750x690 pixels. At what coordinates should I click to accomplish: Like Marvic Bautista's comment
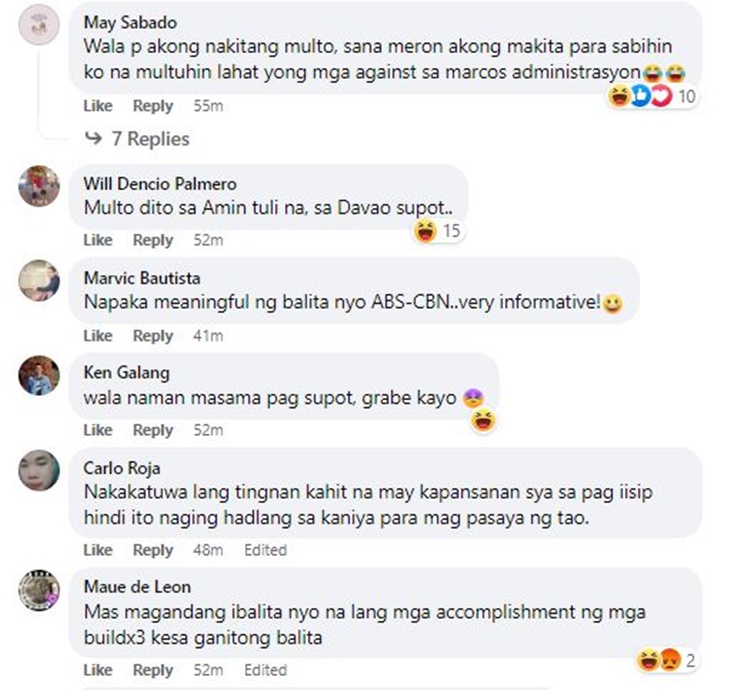[x=98, y=336]
